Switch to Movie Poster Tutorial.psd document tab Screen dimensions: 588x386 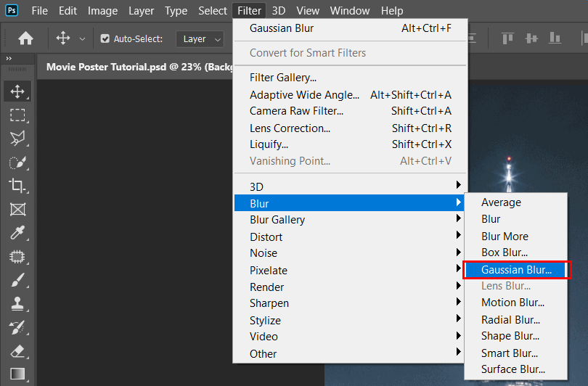tap(131, 66)
